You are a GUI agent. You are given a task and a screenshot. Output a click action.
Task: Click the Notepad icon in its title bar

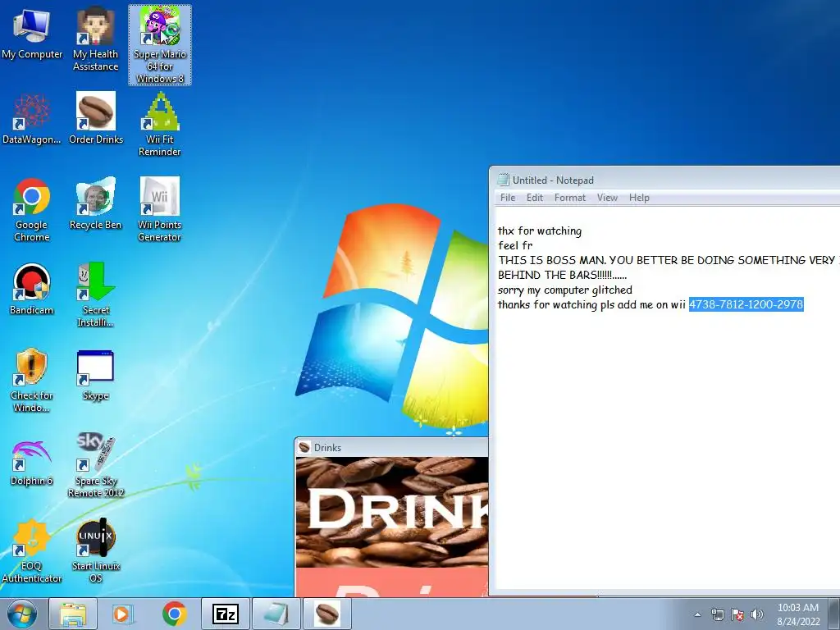coord(503,180)
